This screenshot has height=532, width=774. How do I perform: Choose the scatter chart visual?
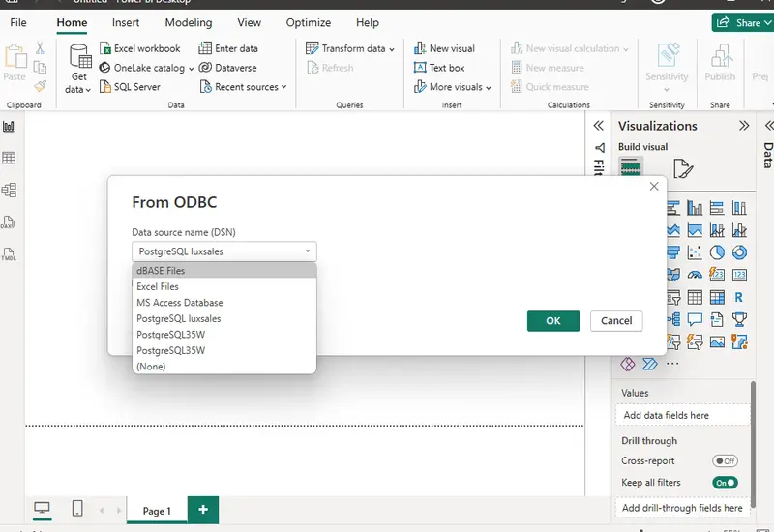(x=695, y=252)
